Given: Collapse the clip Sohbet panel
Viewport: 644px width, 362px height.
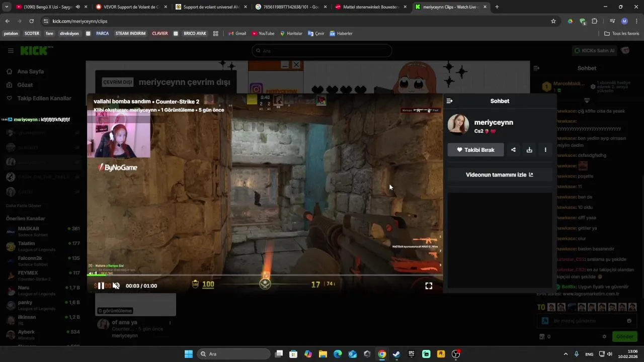Looking at the screenshot, I should click(450, 101).
